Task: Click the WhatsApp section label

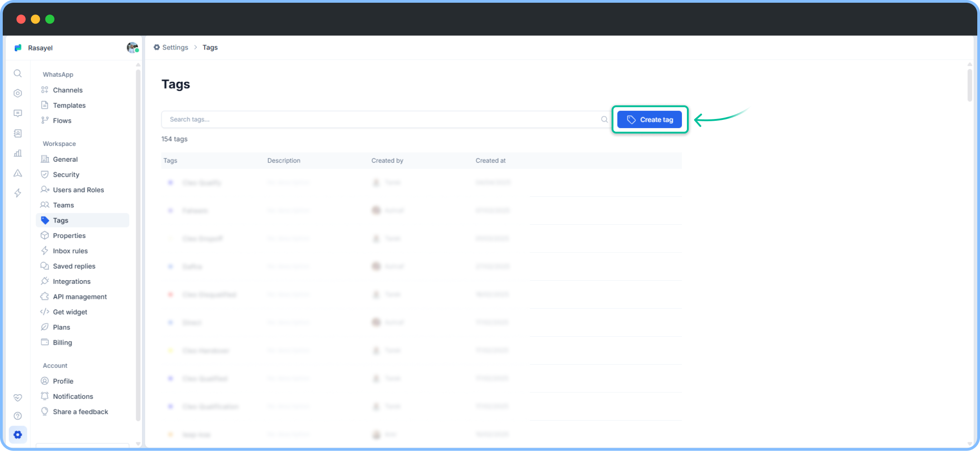Action: coord(58,74)
